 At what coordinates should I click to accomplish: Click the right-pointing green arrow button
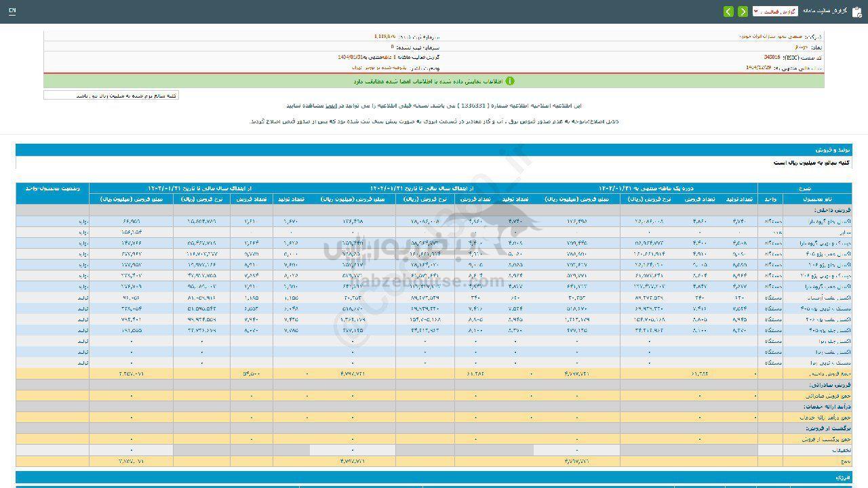tap(743, 12)
